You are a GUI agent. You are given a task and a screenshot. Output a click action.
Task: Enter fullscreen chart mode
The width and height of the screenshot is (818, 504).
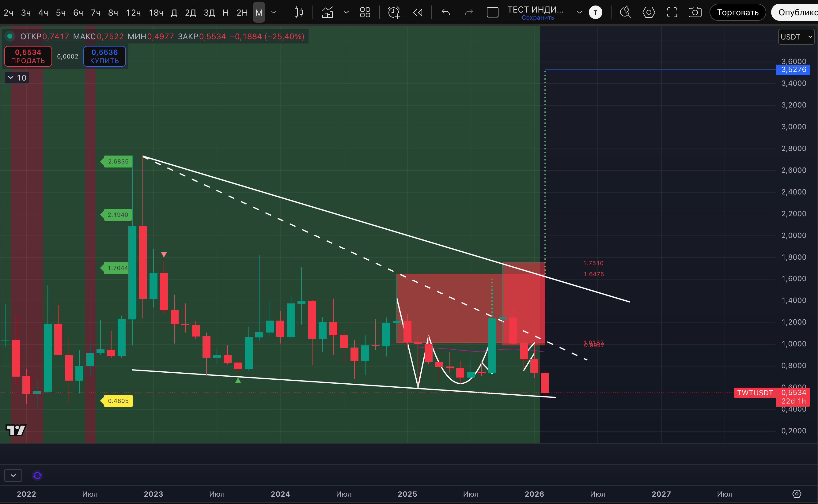pos(672,13)
